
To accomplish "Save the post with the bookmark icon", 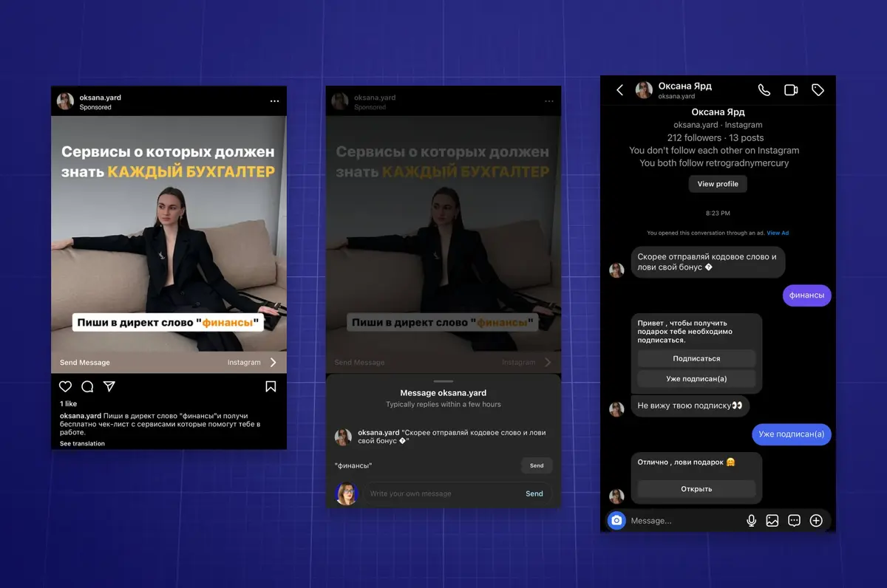I will [x=271, y=386].
